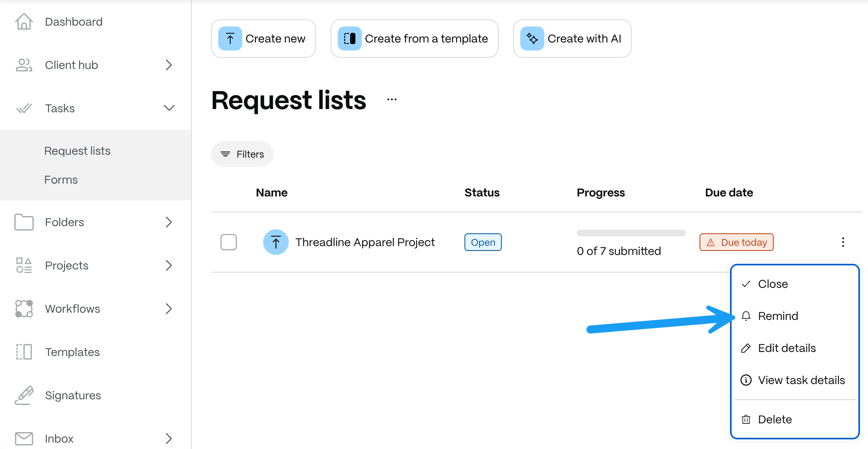Click the vertical kebab menu for Threadline row
868x449 pixels.
843,242
